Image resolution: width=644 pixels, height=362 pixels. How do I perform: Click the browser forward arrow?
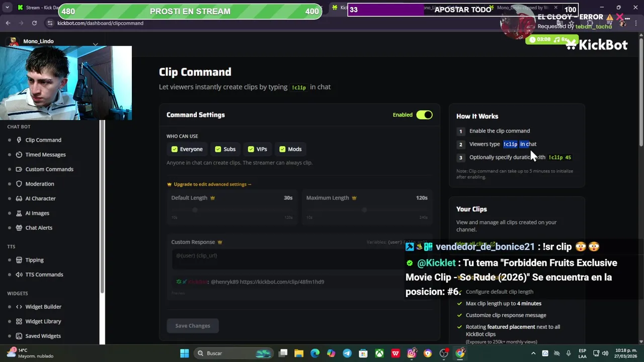[21, 23]
